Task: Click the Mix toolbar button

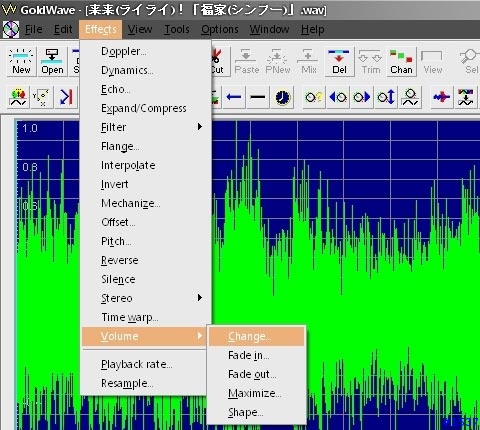Action: (x=309, y=62)
